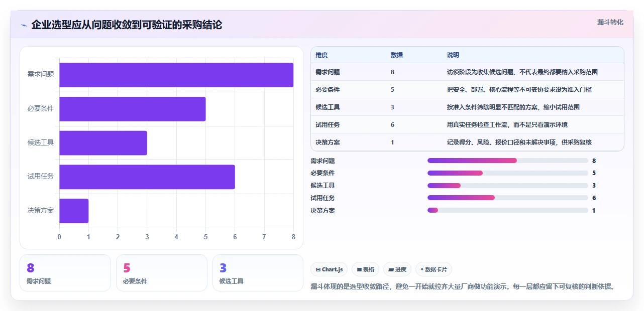Click the lightning icon beside the slide title
644x311 pixels.
(x=24, y=25)
